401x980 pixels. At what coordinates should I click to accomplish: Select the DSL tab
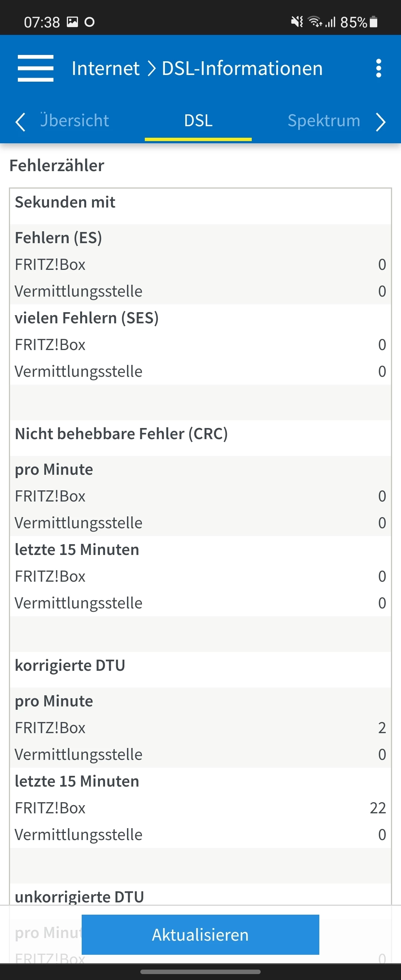click(x=198, y=121)
